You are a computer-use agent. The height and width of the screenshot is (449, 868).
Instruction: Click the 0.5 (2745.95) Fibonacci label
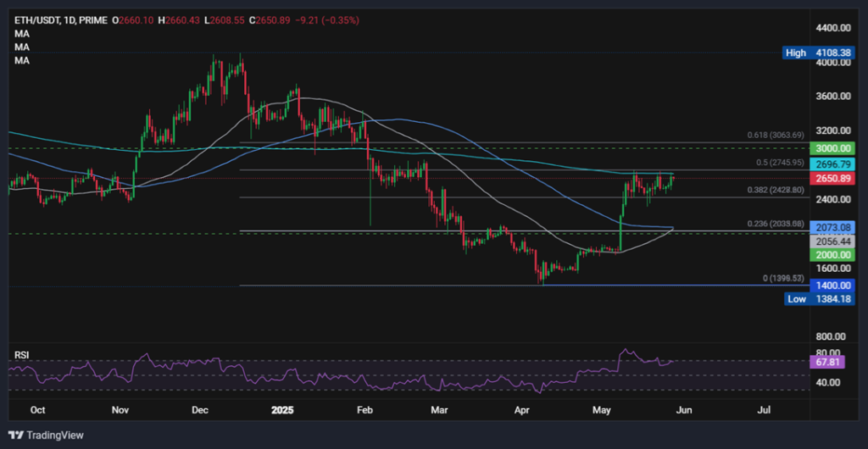[x=778, y=163]
